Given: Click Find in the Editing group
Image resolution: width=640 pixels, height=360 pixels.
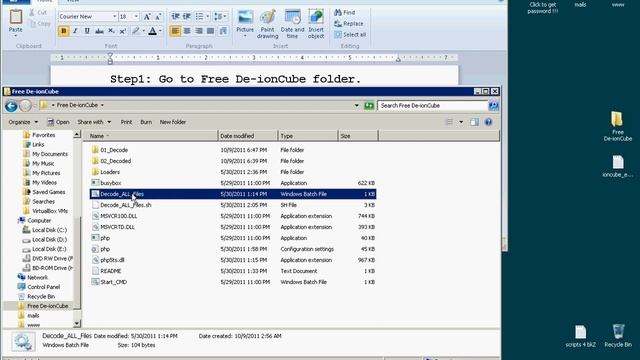Looking at the screenshot, I should (345, 13).
